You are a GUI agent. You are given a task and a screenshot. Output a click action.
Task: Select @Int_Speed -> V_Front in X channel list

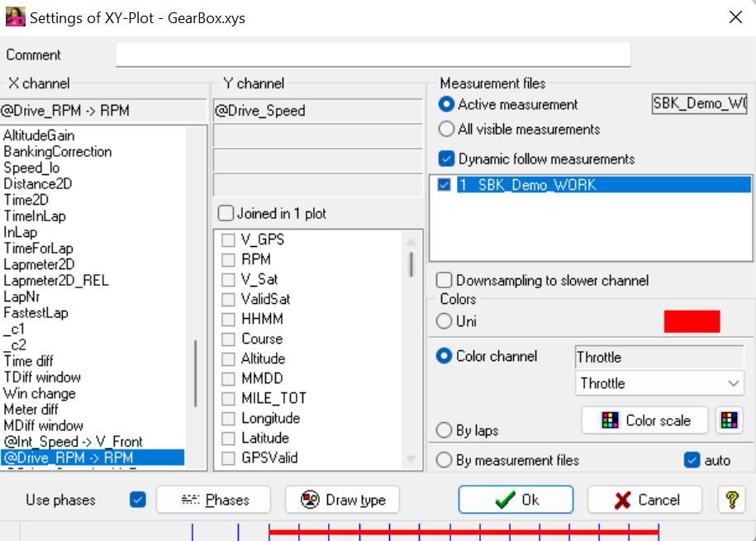coord(73,442)
